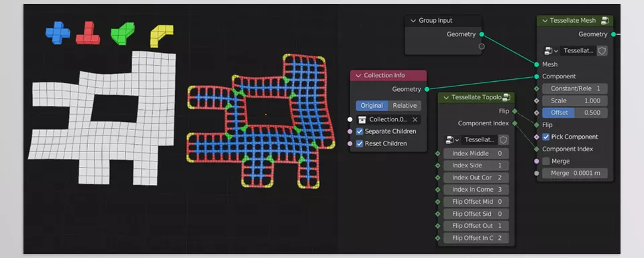Click the Offset input socket on Tessellate Mesh
Screen dimensions: 644x258
(x=537, y=113)
